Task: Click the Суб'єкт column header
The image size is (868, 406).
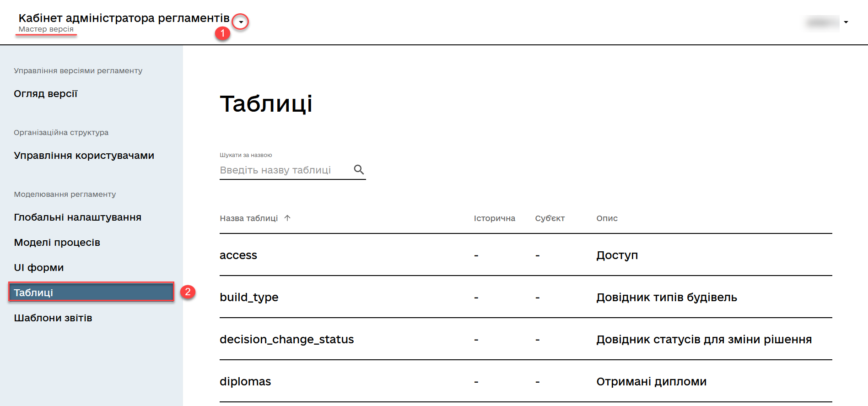Action: click(550, 218)
